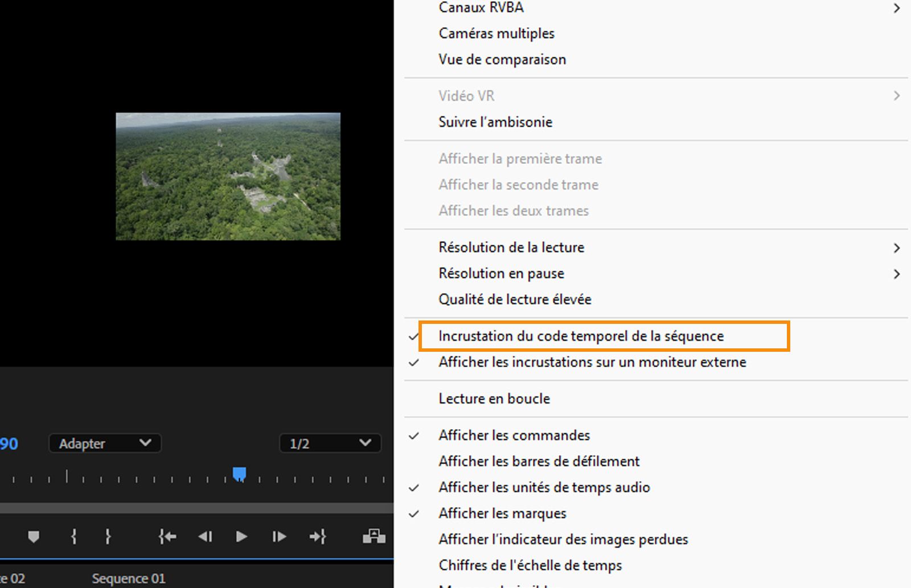The height and width of the screenshot is (588, 911).
Task: Select the Add Marker icon
Action: point(34,536)
